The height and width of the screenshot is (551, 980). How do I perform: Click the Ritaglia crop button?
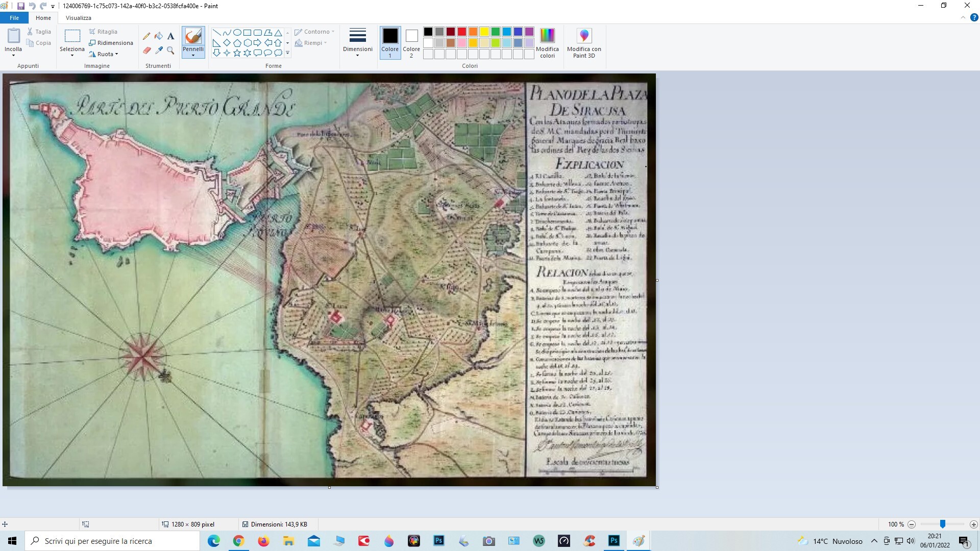tap(103, 32)
